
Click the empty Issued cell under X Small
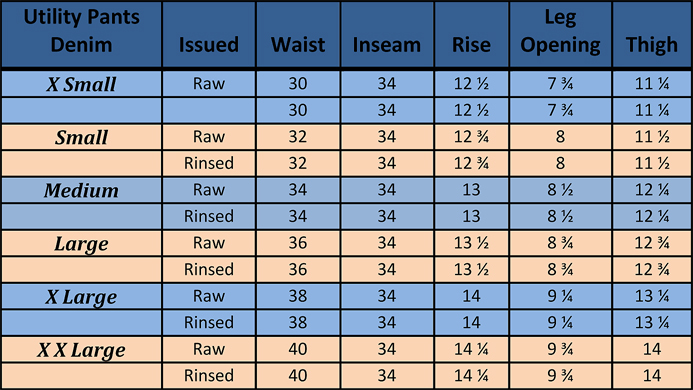209,111
